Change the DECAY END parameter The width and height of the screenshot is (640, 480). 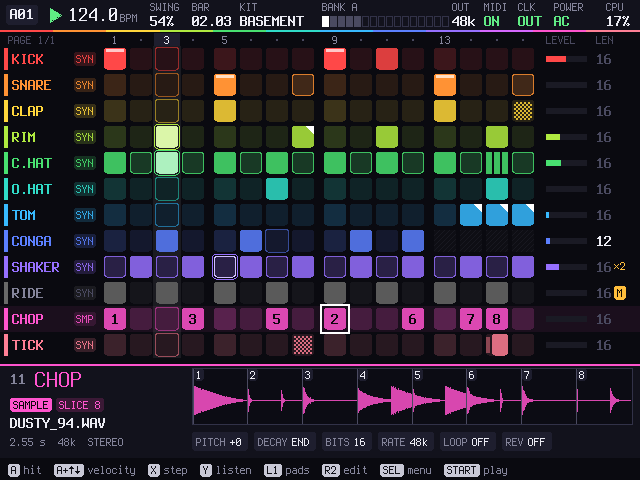point(284,442)
